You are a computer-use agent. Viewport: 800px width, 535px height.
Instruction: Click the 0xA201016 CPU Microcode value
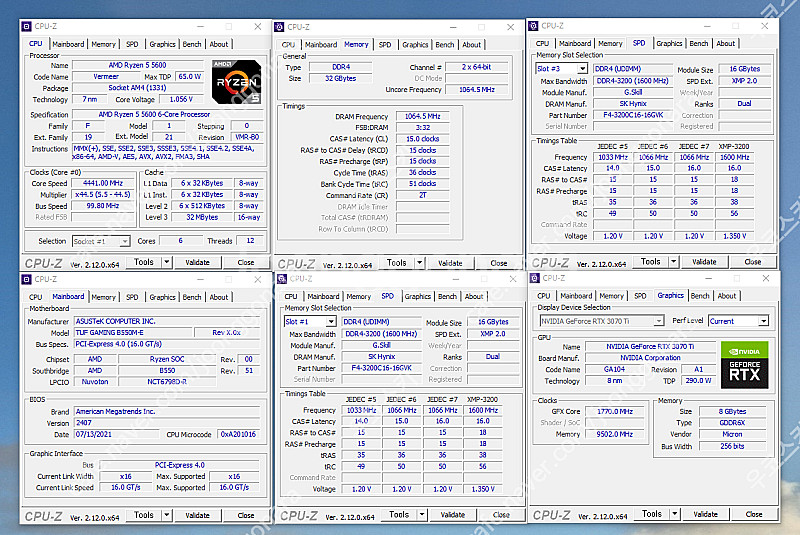(x=238, y=434)
